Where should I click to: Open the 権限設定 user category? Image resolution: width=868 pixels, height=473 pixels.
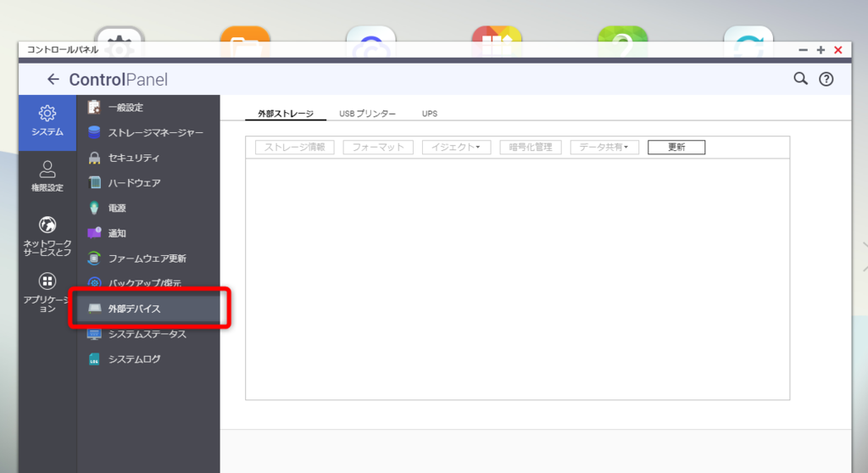(47, 176)
